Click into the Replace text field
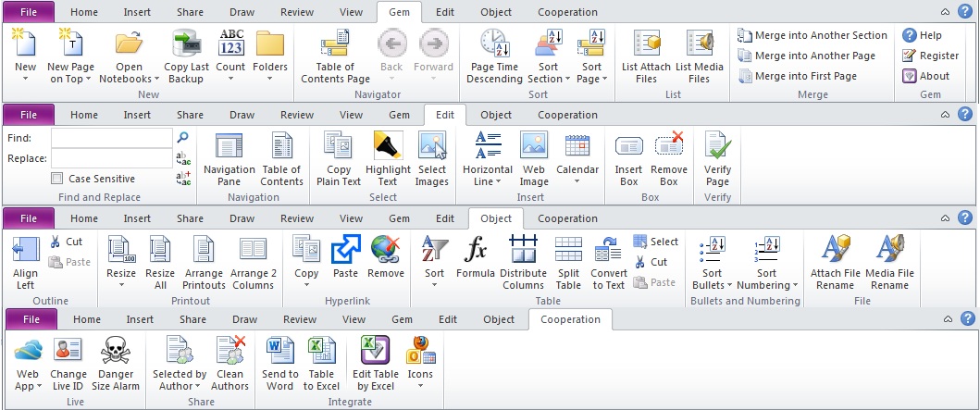This screenshot has height=410, width=980. click(x=112, y=158)
